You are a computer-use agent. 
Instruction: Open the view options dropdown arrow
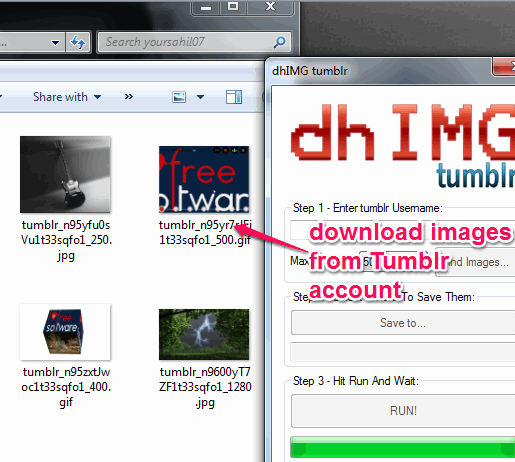tap(200, 97)
